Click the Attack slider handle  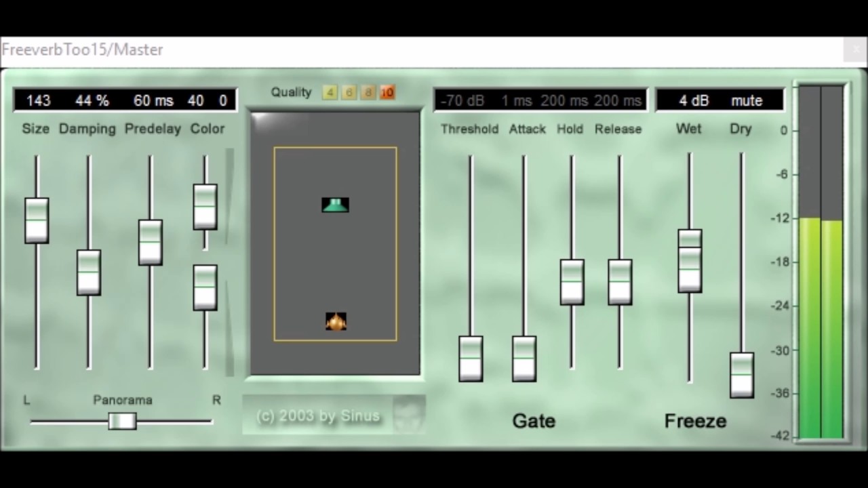[x=524, y=359]
